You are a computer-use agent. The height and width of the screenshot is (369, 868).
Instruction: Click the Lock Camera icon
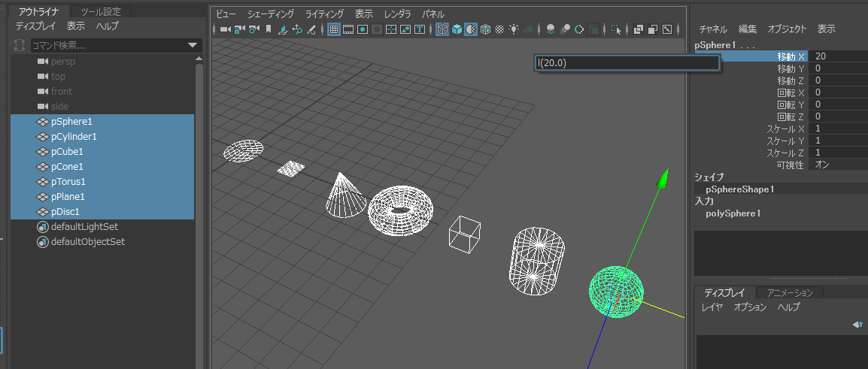tap(240, 29)
